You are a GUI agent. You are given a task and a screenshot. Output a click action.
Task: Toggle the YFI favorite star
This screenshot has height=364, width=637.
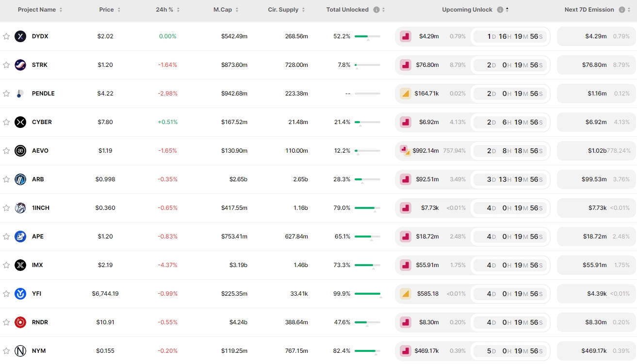coord(6,294)
